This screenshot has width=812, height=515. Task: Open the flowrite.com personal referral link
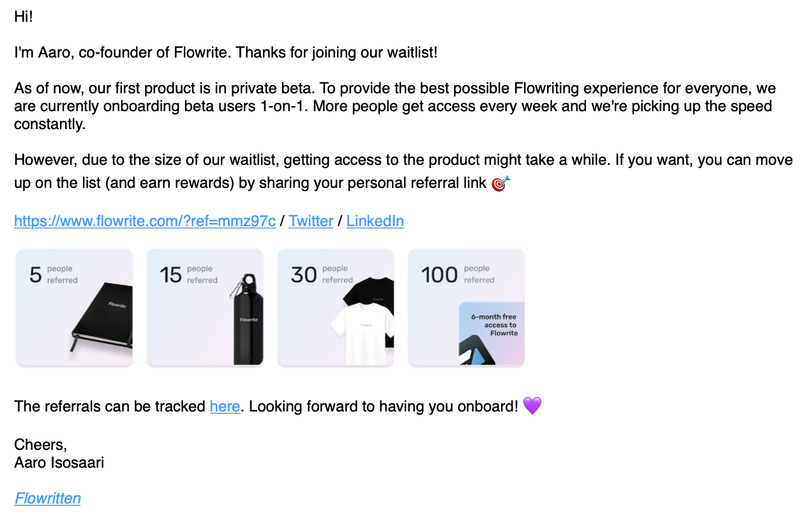pos(145,221)
